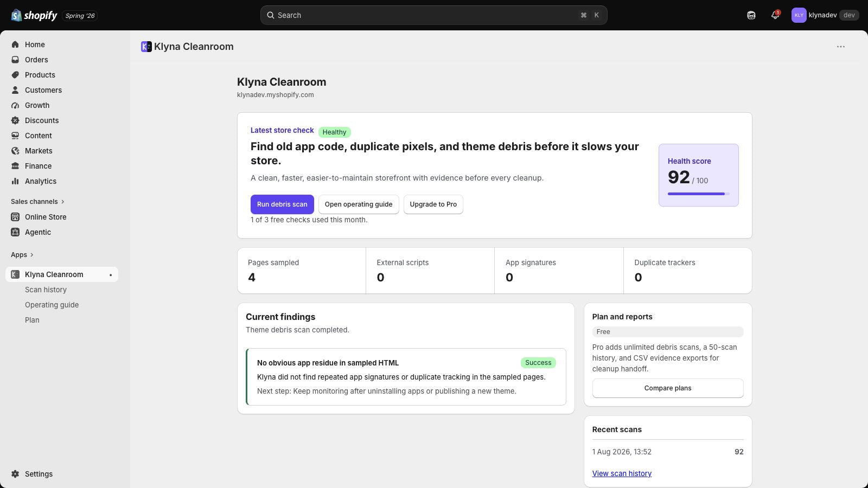Click the Online Store storefront icon
The height and width of the screenshot is (488, 868).
[15, 217]
